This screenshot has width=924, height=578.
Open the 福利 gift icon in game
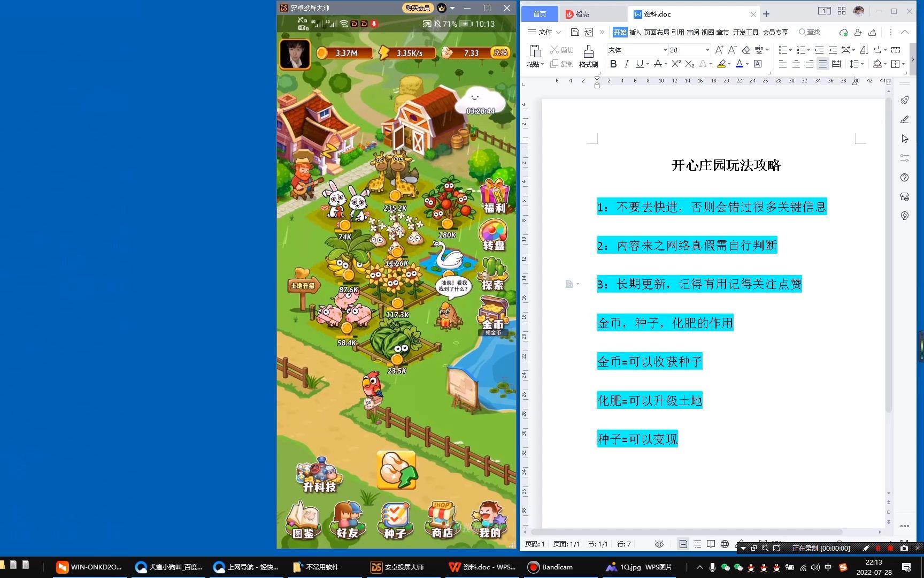click(x=495, y=196)
